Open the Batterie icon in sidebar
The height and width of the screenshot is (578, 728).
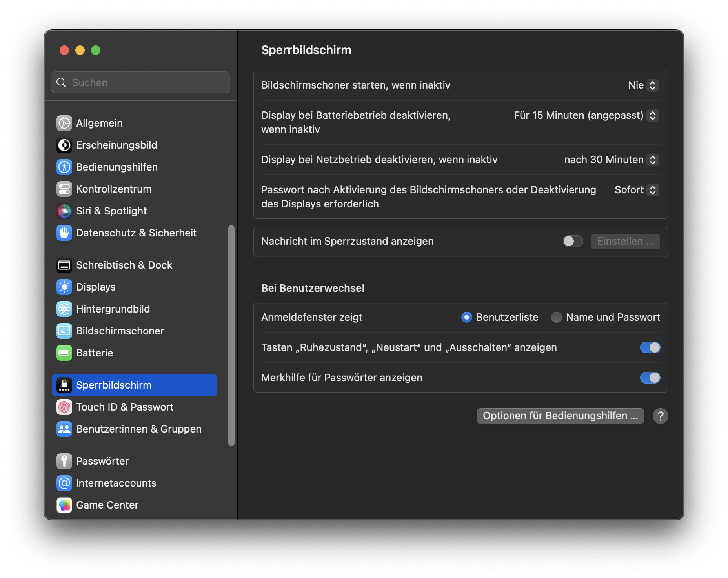(x=64, y=353)
